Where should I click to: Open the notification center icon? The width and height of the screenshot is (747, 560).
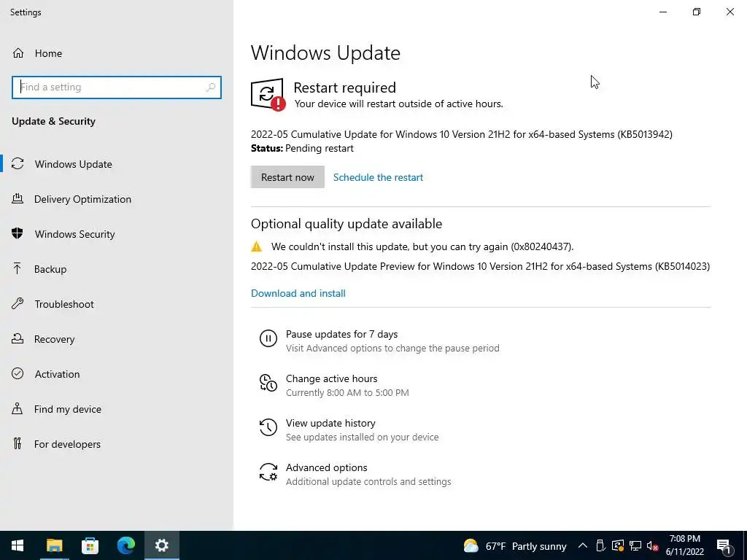(x=724, y=545)
